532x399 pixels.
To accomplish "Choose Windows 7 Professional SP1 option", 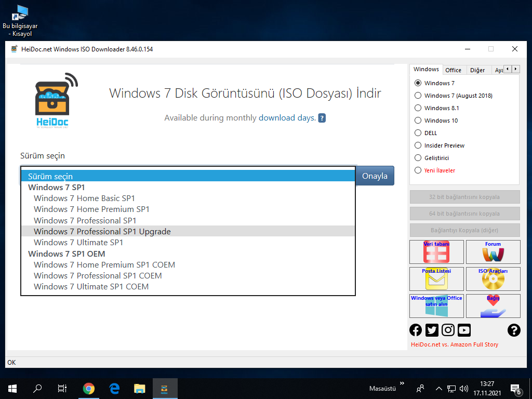I will click(188, 220).
